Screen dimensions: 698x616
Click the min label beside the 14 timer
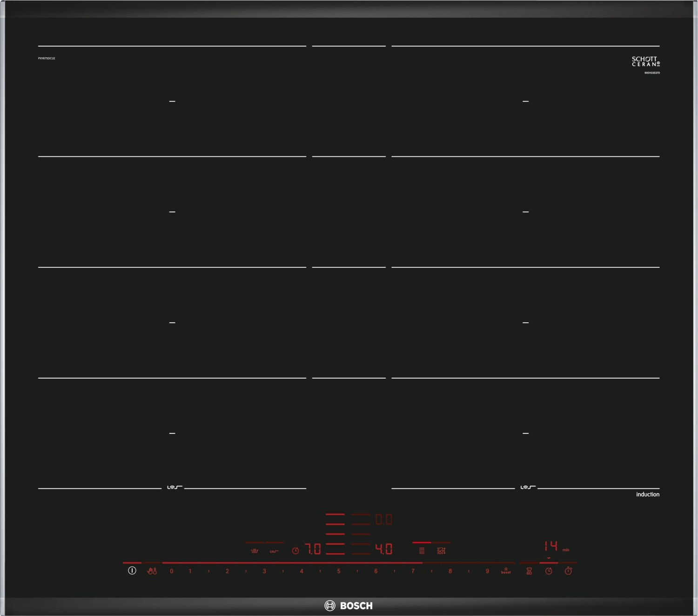566,550
